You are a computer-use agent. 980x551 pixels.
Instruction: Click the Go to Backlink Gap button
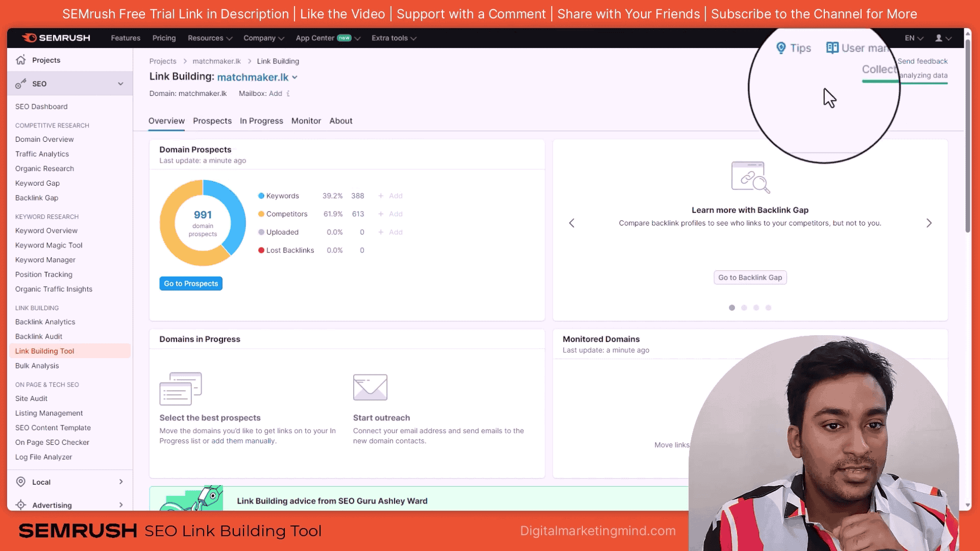tap(750, 277)
